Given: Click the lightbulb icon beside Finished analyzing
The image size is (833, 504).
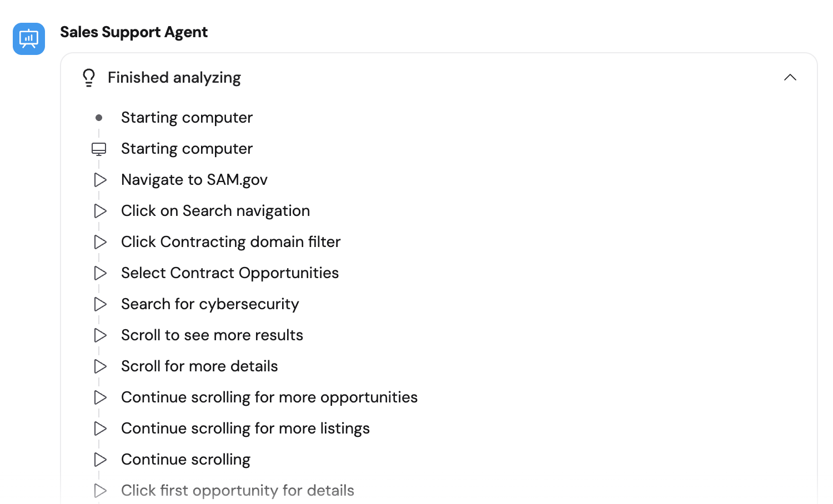Looking at the screenshot, I should pyautogui.click(x=89, y=78).
